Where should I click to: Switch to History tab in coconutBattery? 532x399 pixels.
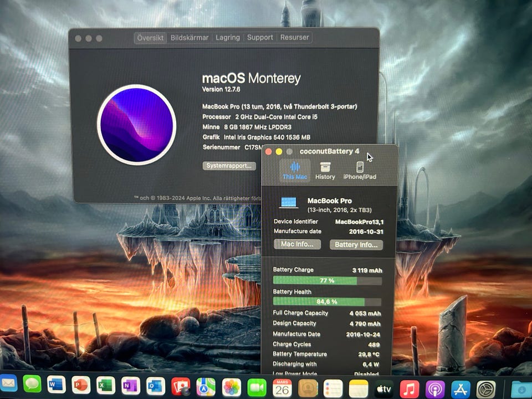click(x=325, y=171)
